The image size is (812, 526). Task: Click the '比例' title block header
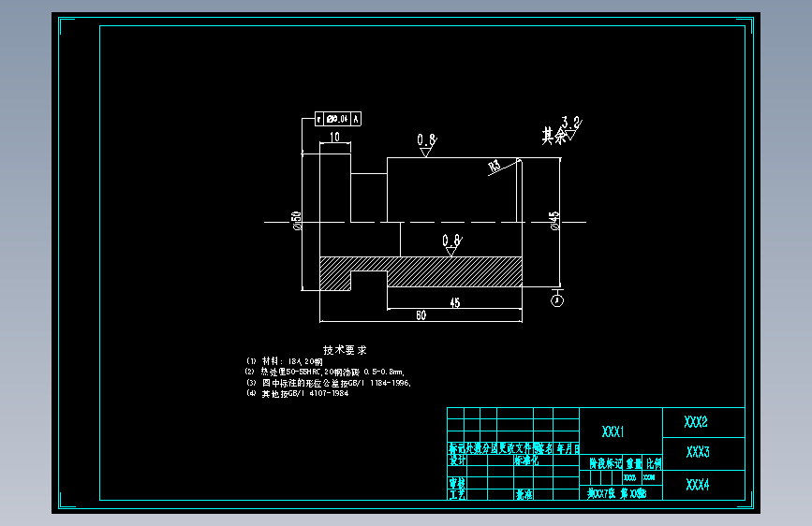click(654, 463)
